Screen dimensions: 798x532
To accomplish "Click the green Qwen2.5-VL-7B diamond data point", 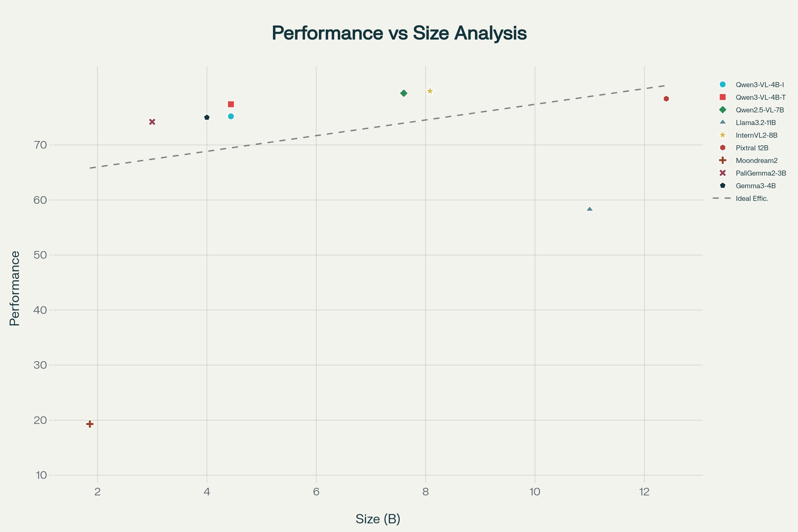I will tap(404, 93).
